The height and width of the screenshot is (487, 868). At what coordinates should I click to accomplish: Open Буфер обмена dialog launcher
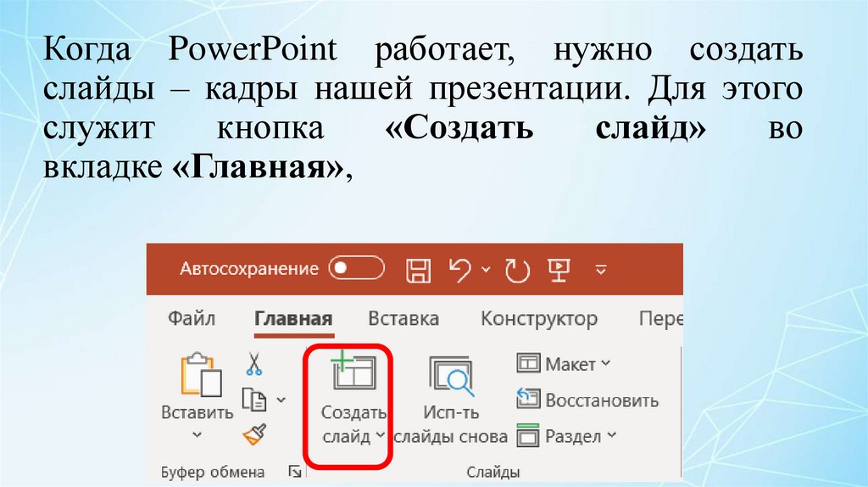295,472
